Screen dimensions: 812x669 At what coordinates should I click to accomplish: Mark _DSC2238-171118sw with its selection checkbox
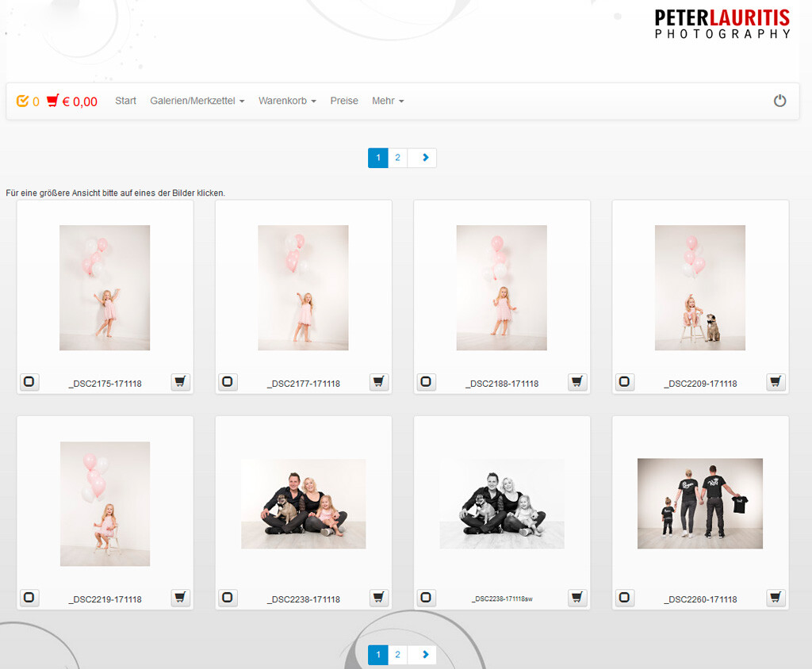[426, 598]
